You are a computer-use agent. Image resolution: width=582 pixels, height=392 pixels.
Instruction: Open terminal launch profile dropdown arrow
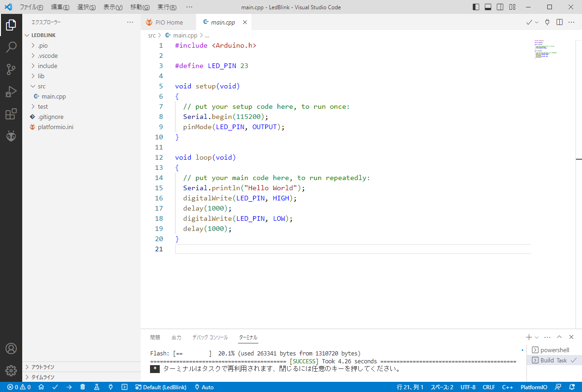pos(537,337)
